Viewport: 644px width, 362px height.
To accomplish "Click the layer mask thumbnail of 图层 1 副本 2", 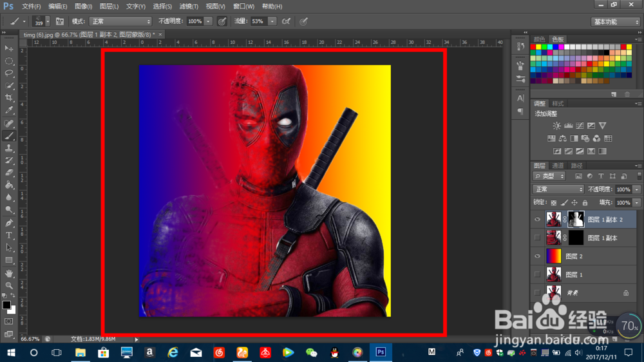I will coord(575,220).
